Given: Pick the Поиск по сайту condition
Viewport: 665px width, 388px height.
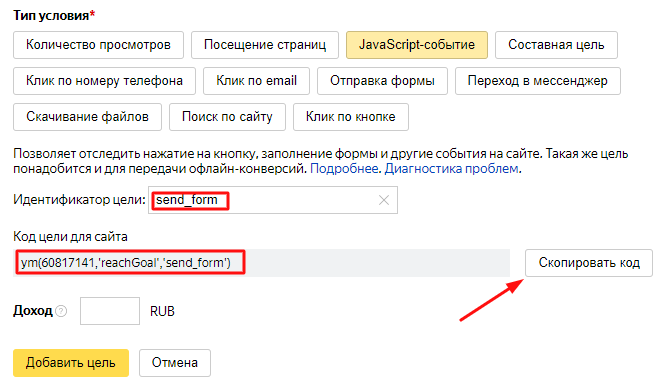Looking at the screenshot, I should pos(227,117).
